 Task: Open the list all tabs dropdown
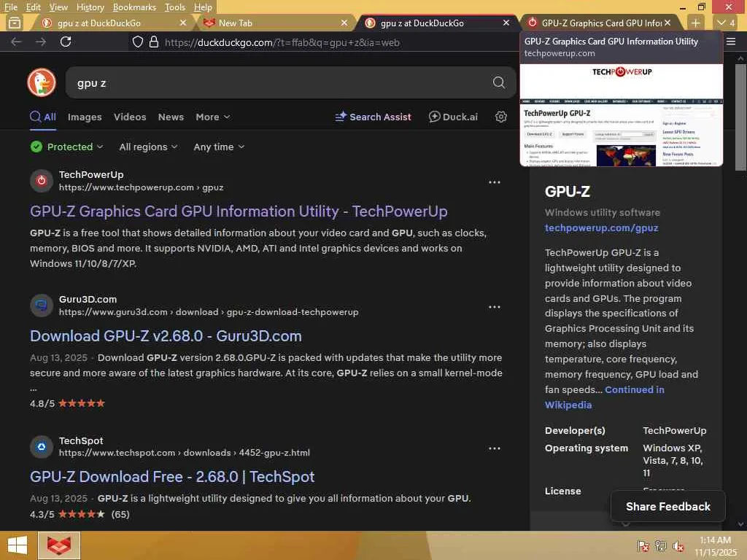click(x=726, y=23)
